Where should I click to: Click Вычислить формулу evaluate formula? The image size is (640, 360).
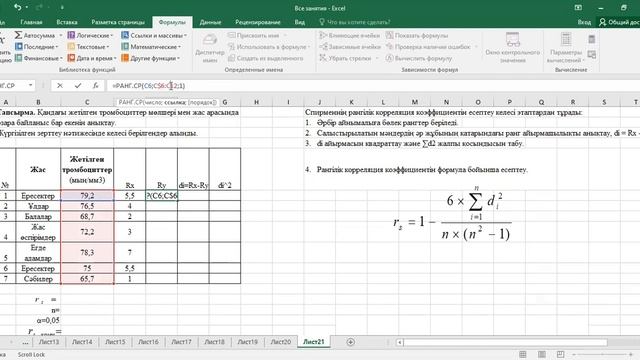click(419, 58)
